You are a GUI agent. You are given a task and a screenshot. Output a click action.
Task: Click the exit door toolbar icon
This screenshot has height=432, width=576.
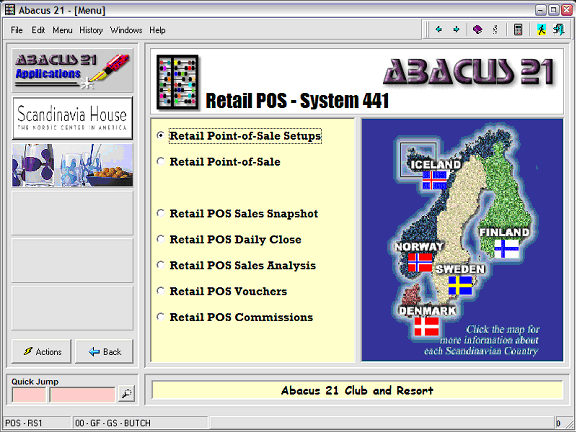558,29
